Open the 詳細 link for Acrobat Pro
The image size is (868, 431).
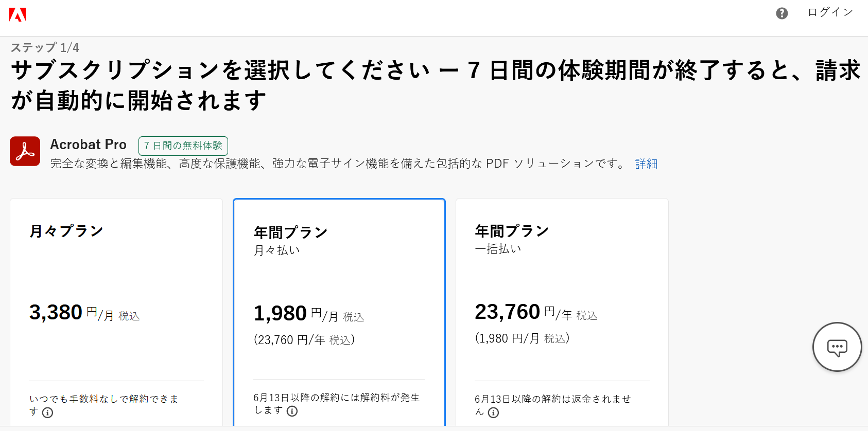click(x=646, y=164)
